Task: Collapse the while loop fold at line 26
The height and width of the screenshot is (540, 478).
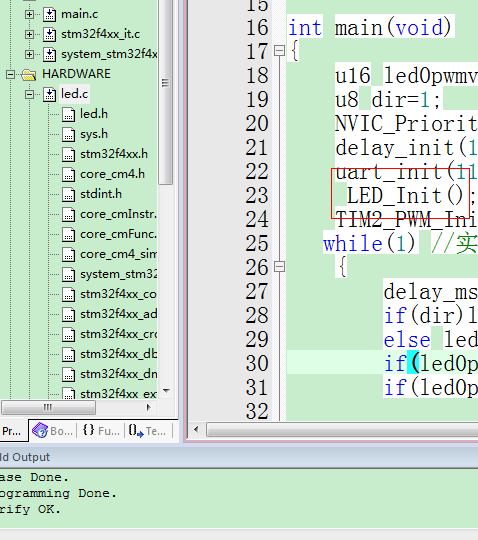Action: 279,267
